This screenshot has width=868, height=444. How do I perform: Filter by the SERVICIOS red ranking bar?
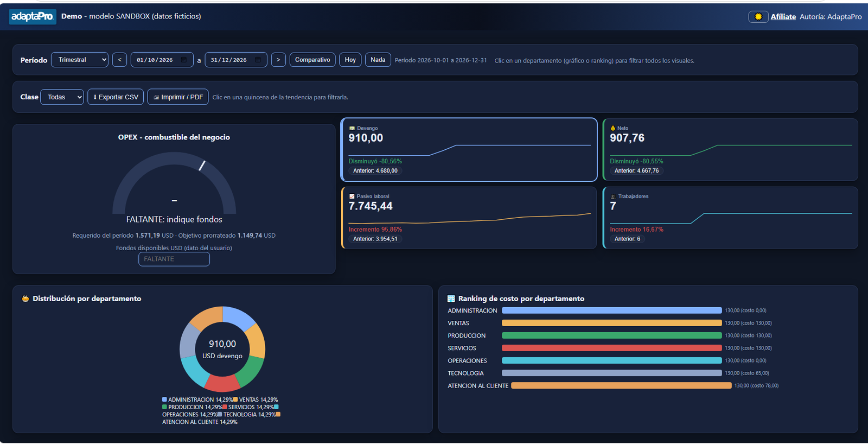coord(612,348)
